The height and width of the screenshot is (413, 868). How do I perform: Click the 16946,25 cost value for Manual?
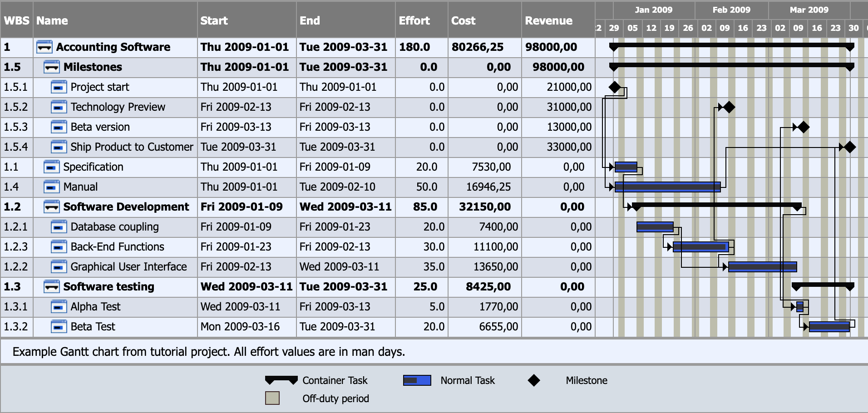coord(488,187)
